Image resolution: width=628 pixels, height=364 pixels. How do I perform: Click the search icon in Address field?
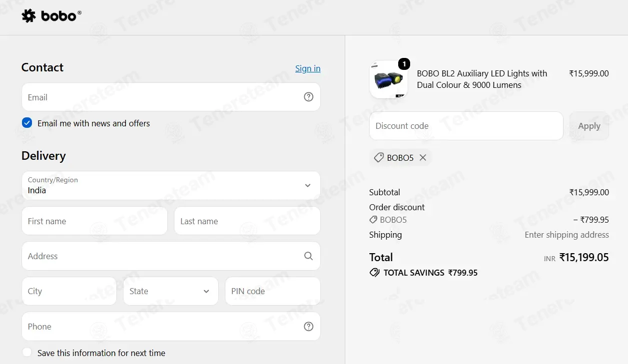pos(309,256)
